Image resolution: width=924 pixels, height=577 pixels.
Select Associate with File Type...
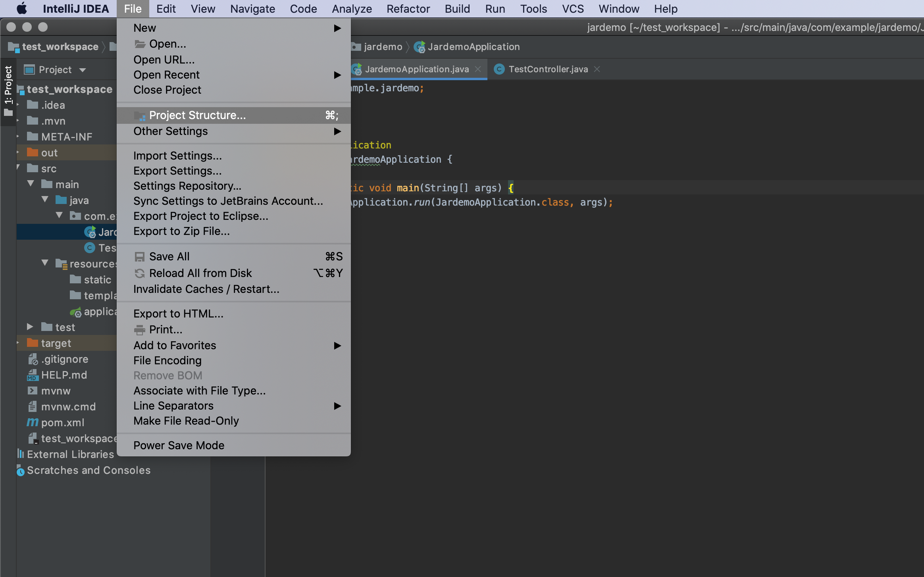[234, 391]
